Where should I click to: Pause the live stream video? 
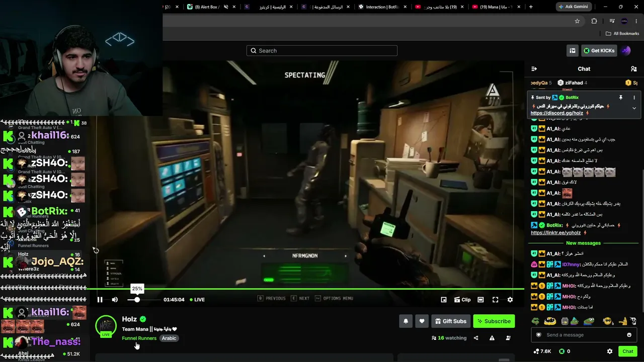click(x=100, y=300)
